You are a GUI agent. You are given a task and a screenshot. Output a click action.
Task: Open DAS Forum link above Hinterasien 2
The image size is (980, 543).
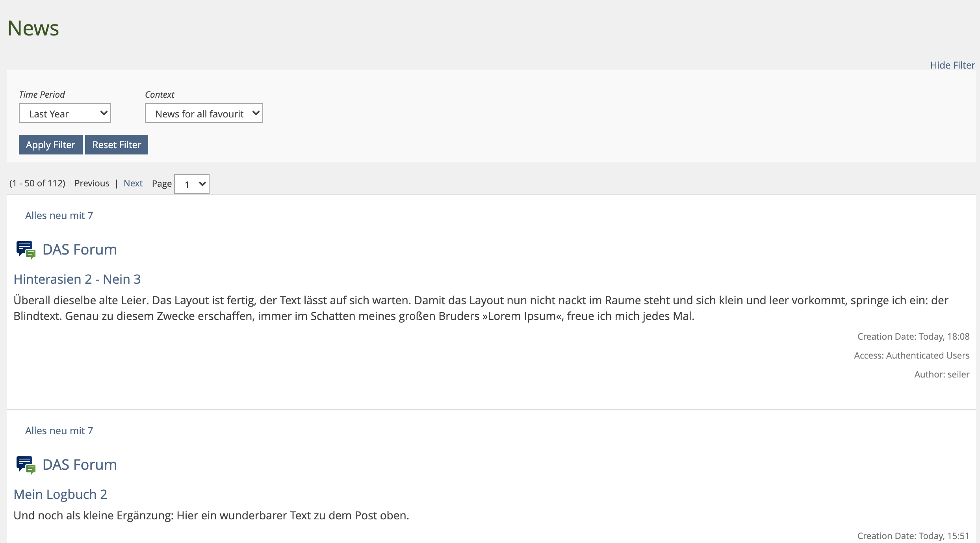pyautogui.click(x=80, y=249)
